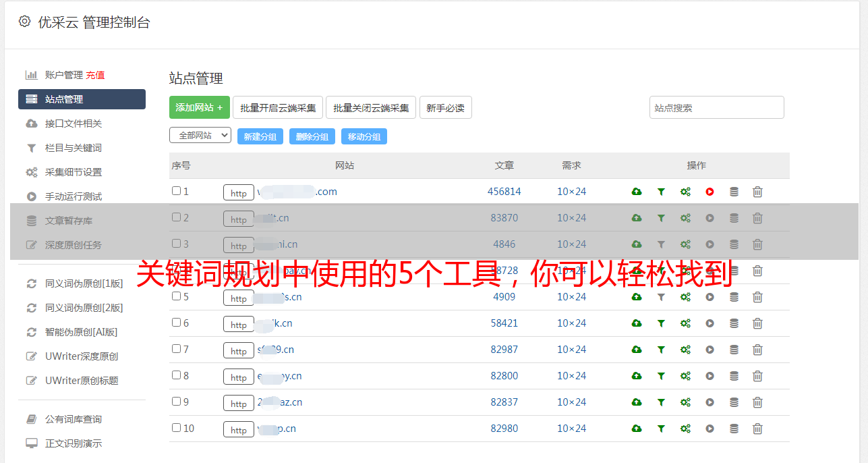Click the gear icon beside 优采云 title
The height and width of the screenshot is (463, 868).
pyautogui.click(x=25, y=22)
